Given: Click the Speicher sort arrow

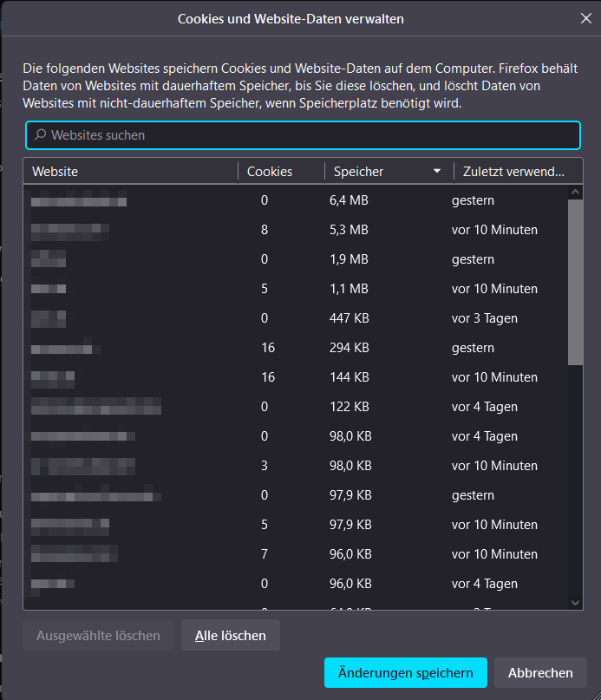Looking at the screenshot, I should click(437, 172).
